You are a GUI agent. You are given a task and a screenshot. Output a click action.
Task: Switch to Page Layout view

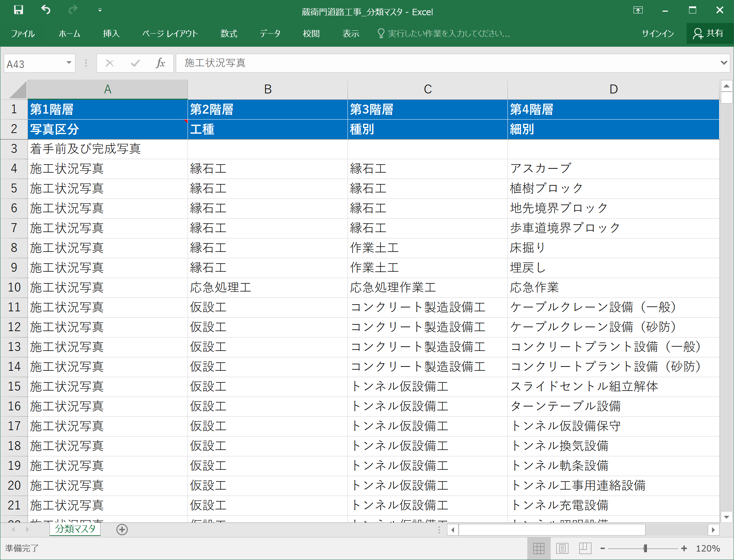pos(562,548)
